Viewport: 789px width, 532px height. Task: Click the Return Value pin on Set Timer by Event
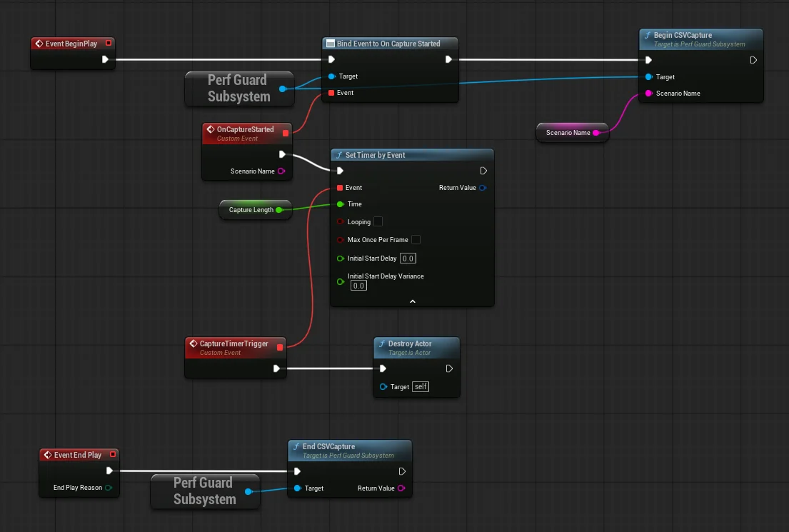(483, 188)
